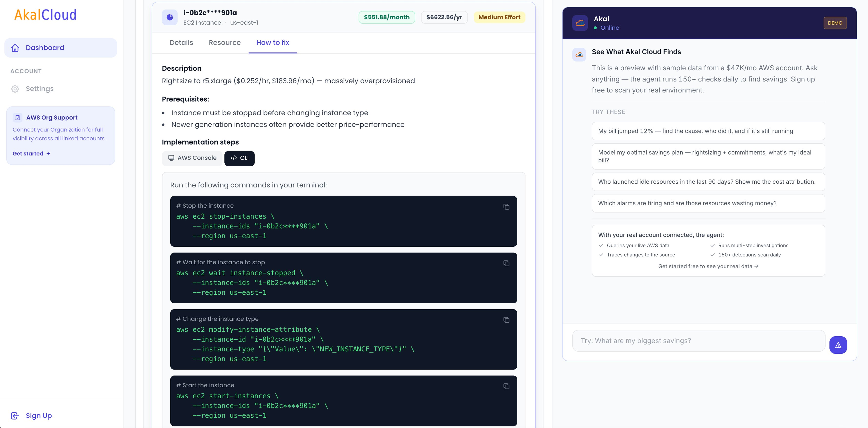Image resolution: width=868 pixels, height=428 pixels.
Task: Open Dashboard in the sidebar
Action: pos(61,48)
